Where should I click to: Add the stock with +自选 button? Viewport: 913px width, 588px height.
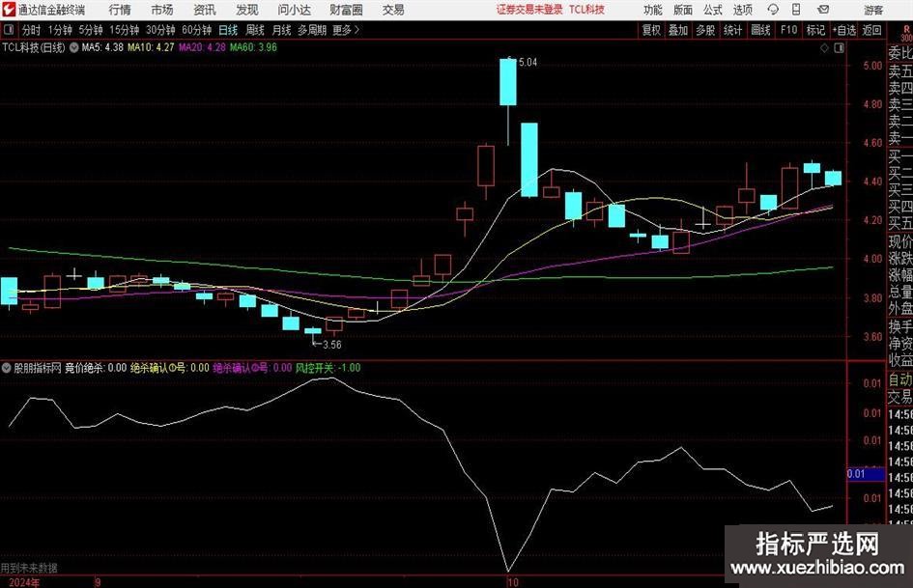844,30
